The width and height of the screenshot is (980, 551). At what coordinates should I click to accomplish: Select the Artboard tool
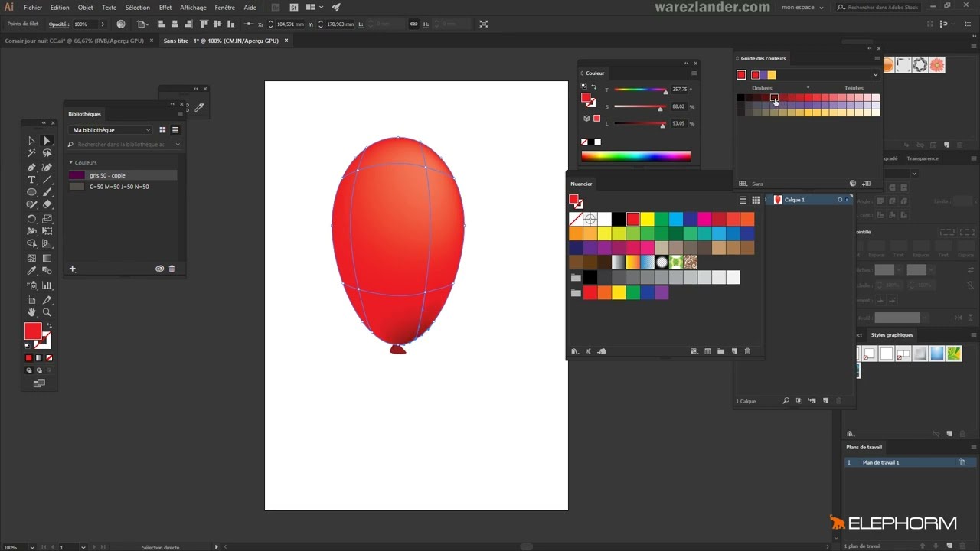click(x=31, y=300)
